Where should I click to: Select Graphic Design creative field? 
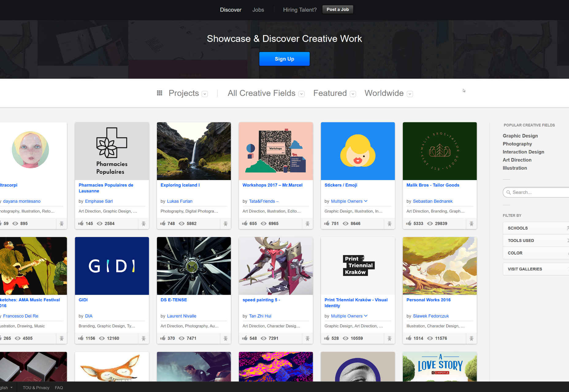(x=520, y=136)
